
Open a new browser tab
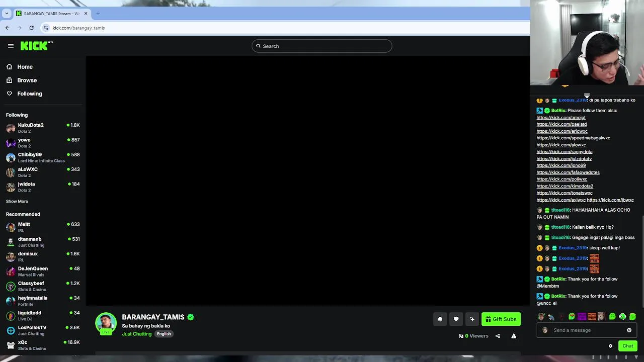tap(98, 13)
